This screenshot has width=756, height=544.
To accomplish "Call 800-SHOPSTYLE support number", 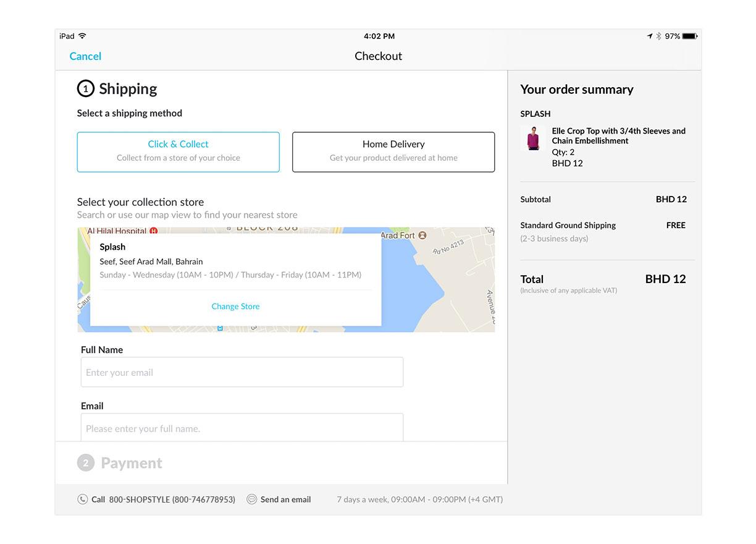I will [x=172, y=499].
